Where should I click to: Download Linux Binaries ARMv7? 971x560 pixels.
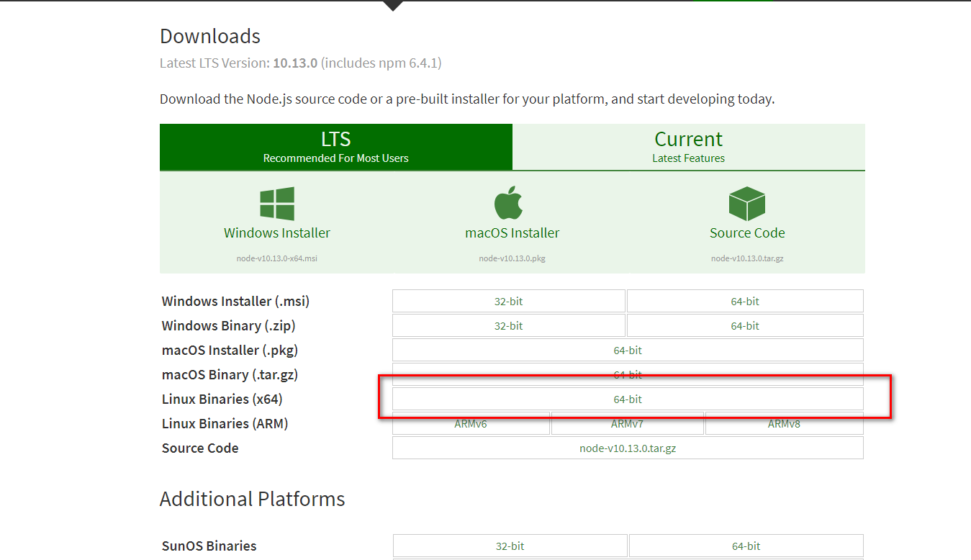(627, 424)
